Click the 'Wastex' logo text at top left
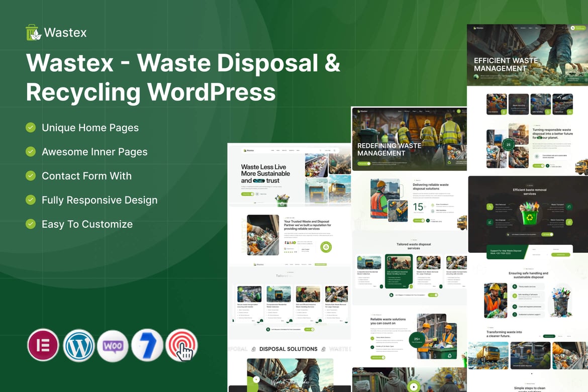Viewport: 588px width, 392px height. click(x=65, y=33)
